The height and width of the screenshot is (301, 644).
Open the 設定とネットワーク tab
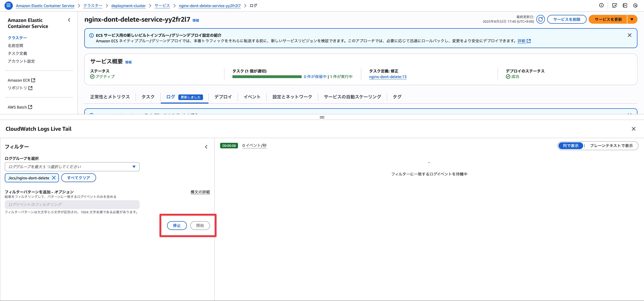292,97
